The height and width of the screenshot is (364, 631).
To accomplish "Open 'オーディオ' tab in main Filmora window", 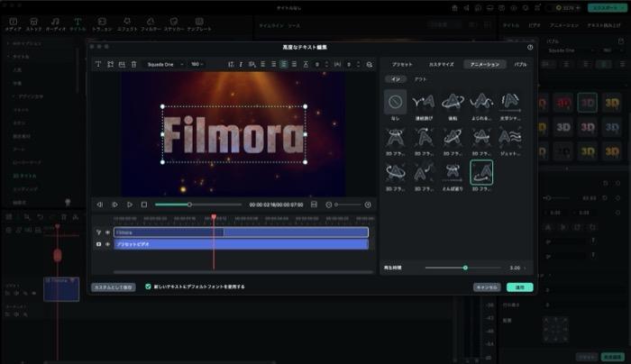I will (56, 24).
